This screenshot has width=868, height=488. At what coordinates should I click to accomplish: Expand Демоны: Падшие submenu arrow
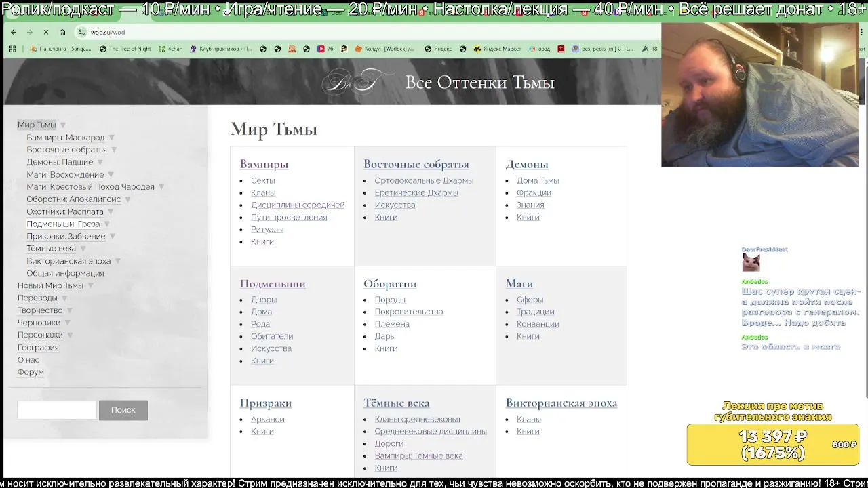point(100,163)
